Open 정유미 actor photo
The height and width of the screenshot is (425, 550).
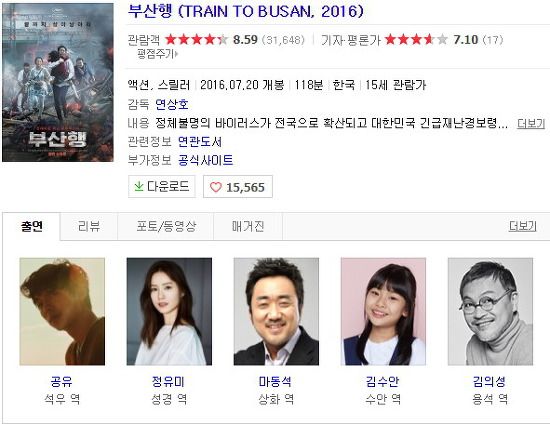point(169,311)
